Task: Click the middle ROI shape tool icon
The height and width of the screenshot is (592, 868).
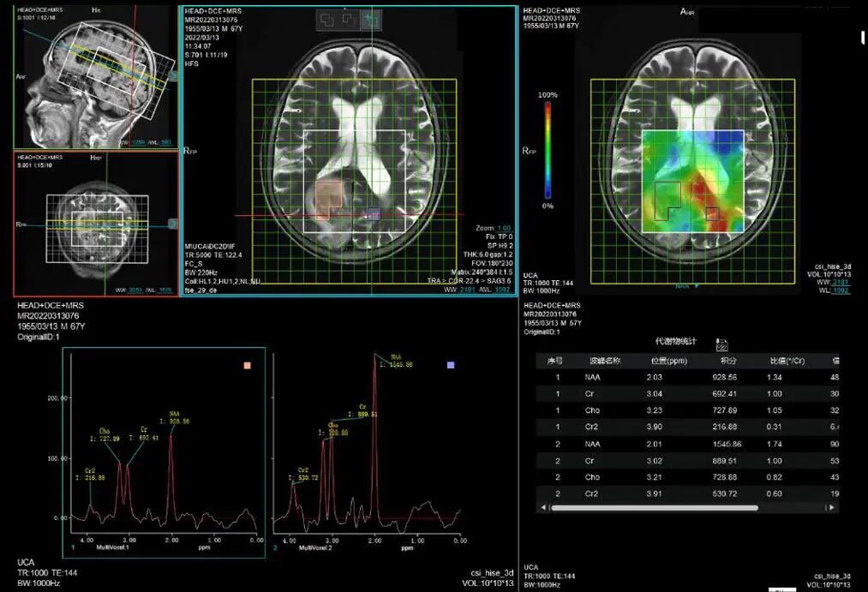Action: coord(348,20)
